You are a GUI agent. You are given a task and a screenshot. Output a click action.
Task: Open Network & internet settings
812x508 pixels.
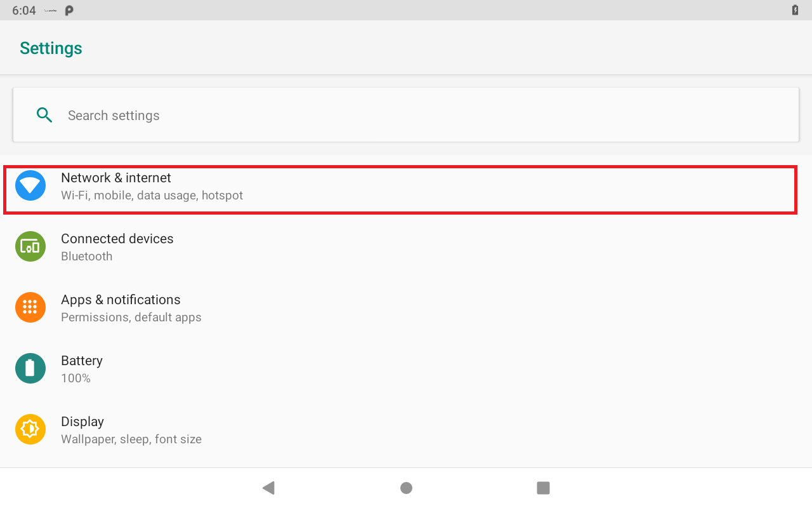[x=406, y=185]
